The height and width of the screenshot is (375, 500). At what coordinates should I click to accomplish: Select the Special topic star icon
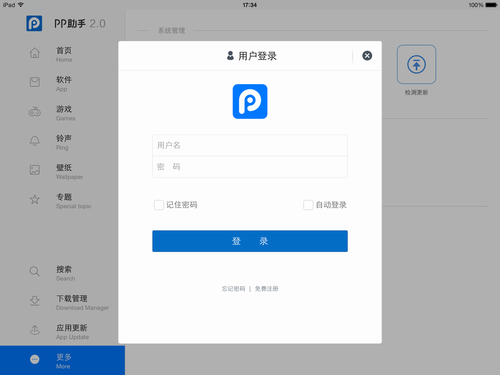[35, 199]
